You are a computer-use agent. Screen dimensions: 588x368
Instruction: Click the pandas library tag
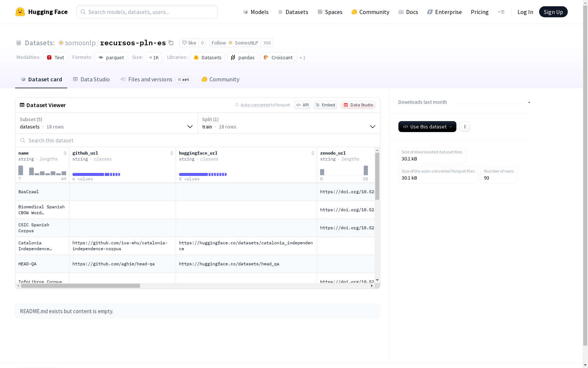pyautogui.click(x=243, y=57)
